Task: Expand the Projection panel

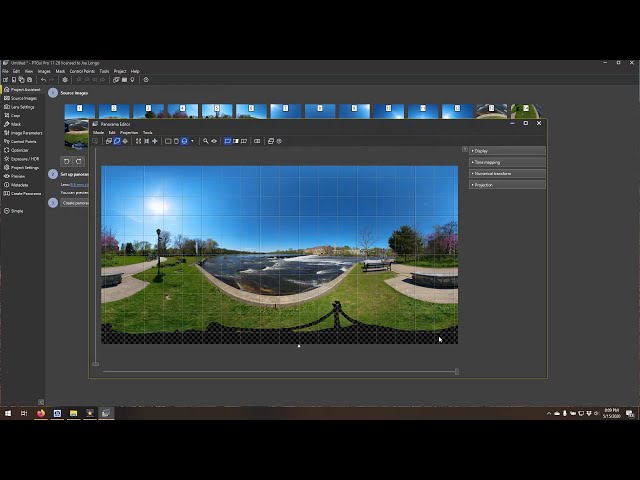Action: [x=507, y=185]
